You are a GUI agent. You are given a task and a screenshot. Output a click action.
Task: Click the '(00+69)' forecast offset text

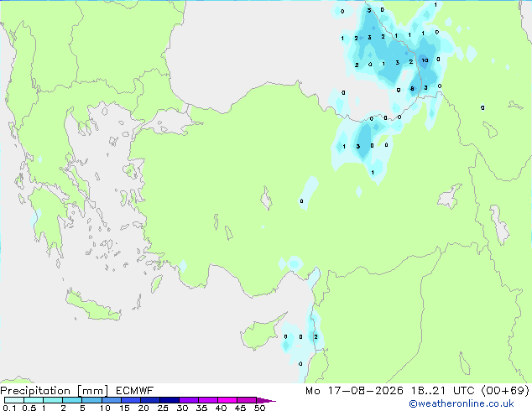505,391
